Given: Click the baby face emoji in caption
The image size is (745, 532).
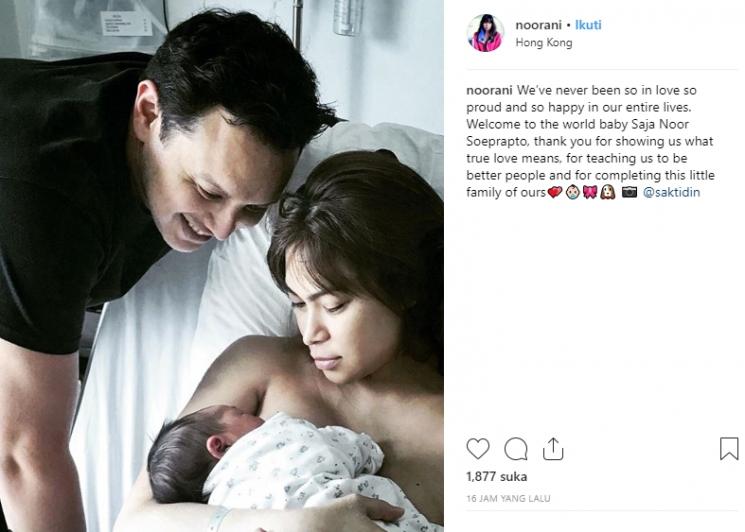Looking at the screenshot, I should [573, 192].
